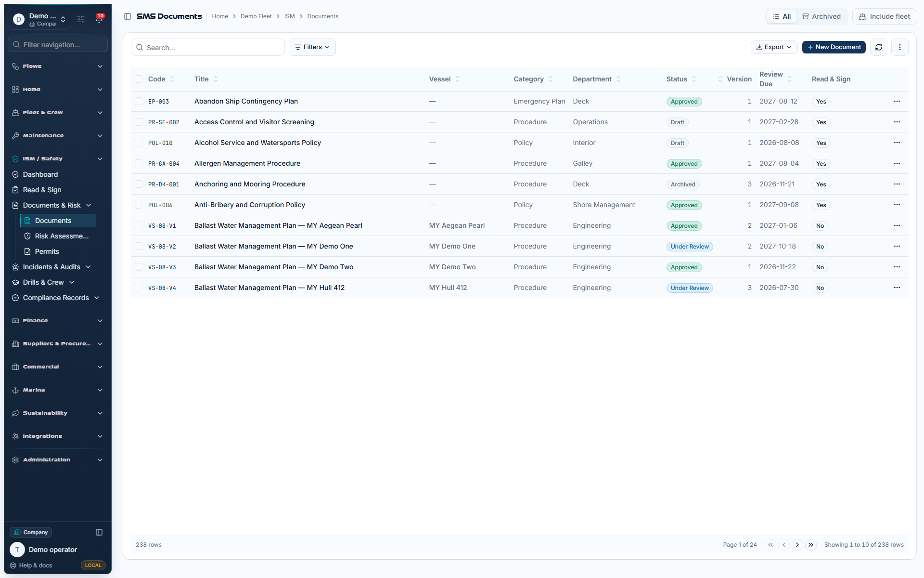
Task: Expand the Flows navigation section
Action: pyautogui.click(x=58, y=66)
